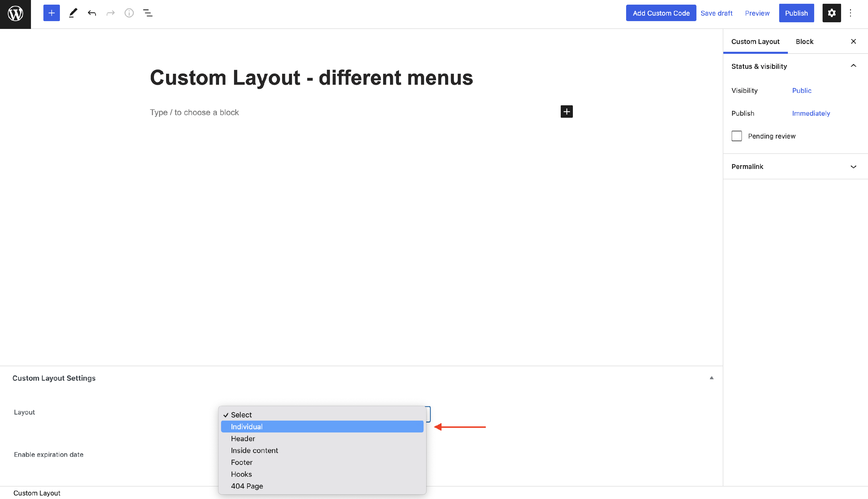Toggle the Settings gear icon

click(831, 13)
